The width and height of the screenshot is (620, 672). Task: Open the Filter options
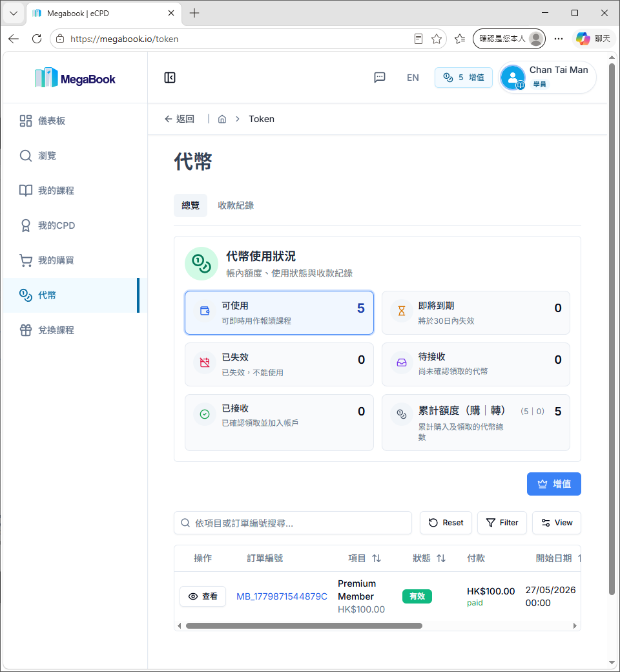click(x=502, y=523)
